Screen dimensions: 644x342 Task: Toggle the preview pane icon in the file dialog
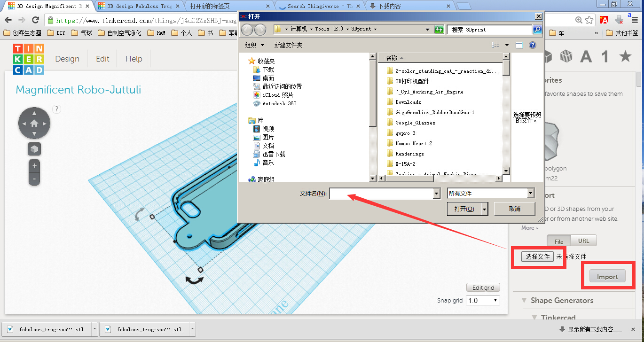click(x=519, y=45)
